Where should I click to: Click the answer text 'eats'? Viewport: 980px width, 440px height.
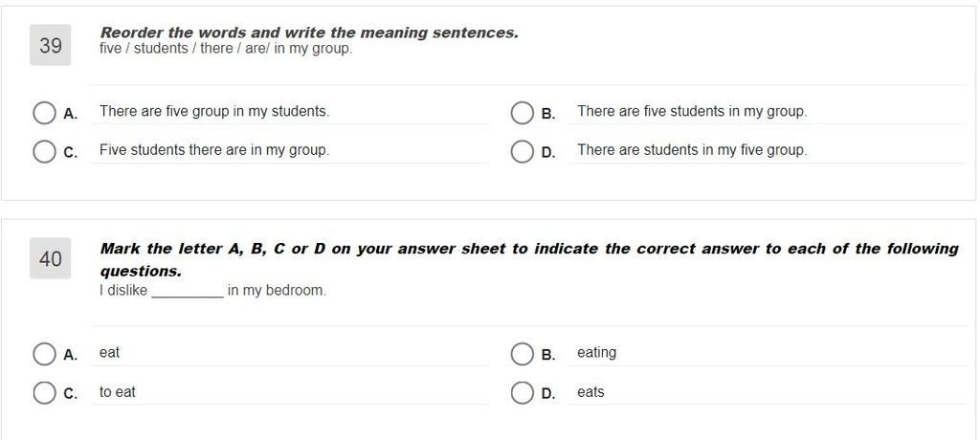tap(590, 392)
